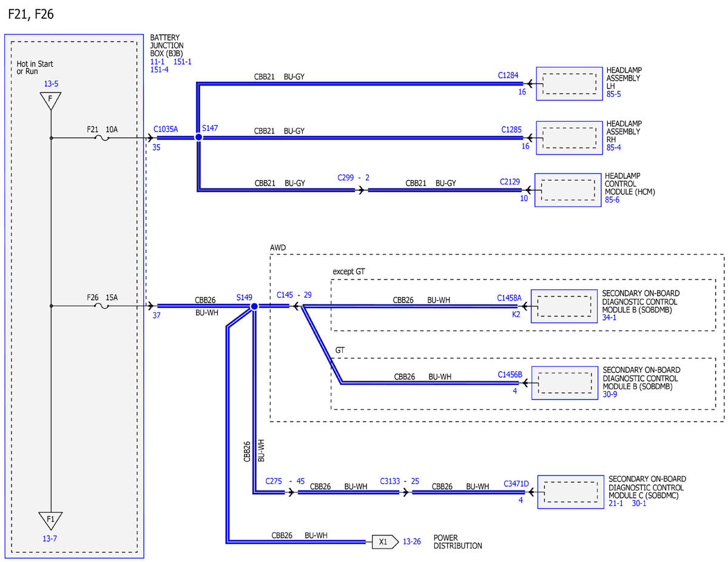Select the SOBDMC component box
The image size is (728, 562).
(x=571, y=492)
